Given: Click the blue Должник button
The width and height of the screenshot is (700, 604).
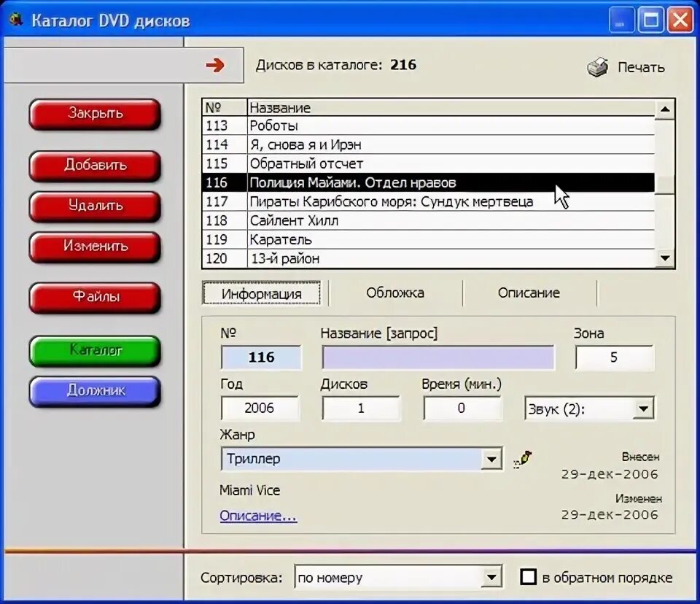Looking at the screenshot, I should tap(95, 391).
